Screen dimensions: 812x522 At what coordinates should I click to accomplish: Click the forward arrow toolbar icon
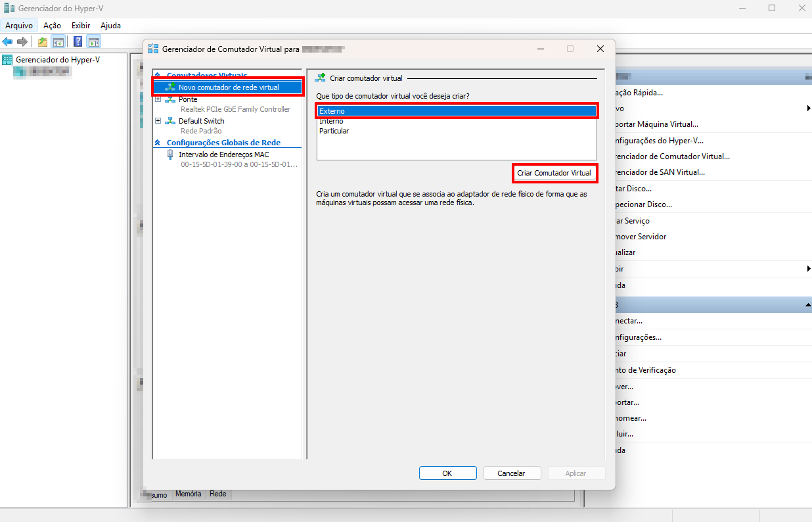point(22,42)
